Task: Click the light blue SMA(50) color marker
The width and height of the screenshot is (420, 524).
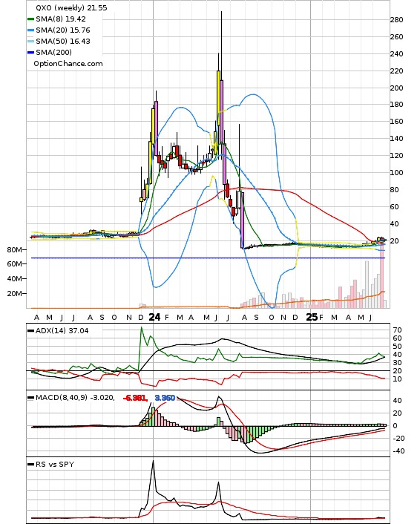Action: pos(30,42)
